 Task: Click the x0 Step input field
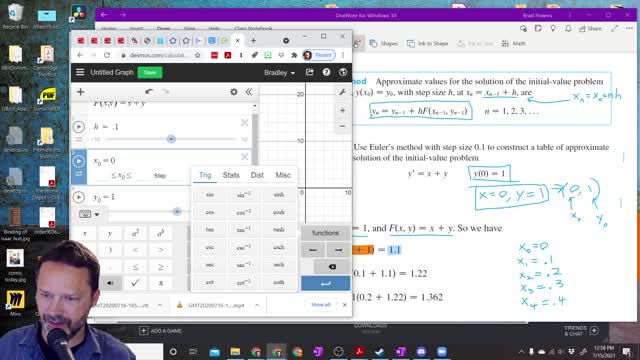[x=160, y=176]
